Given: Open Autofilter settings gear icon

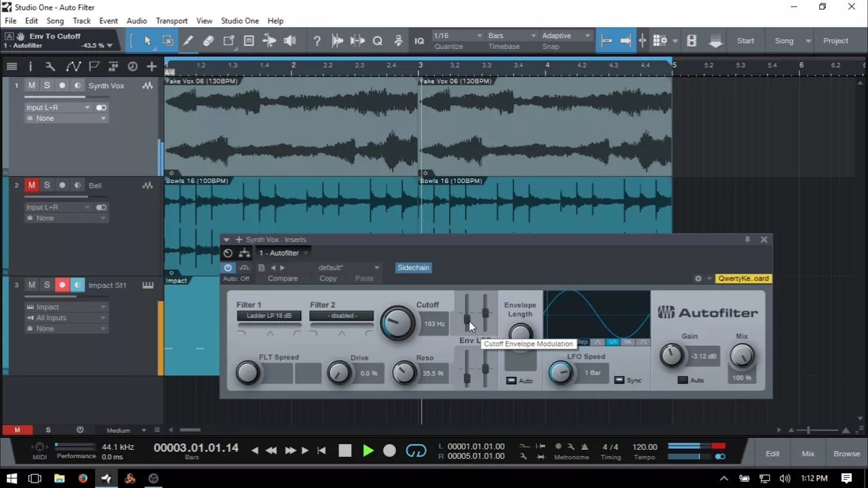Looking at the screenshot, I should (698, 279).
